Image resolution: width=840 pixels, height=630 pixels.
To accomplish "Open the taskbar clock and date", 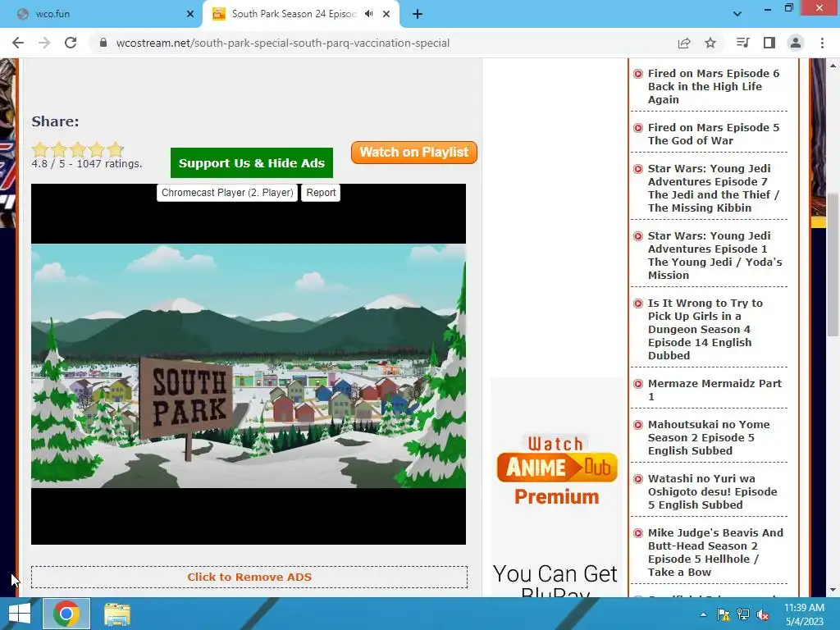I will pyautogui.click(x=804, y=614).
